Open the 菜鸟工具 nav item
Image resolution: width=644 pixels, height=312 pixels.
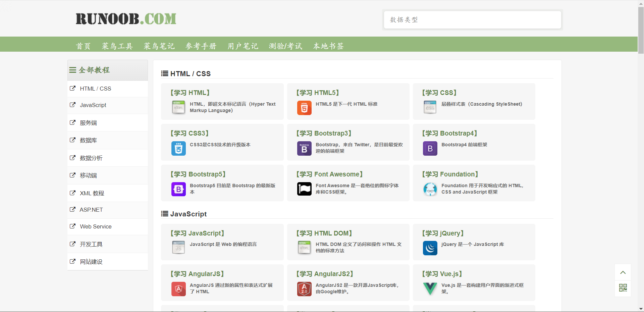117,46
